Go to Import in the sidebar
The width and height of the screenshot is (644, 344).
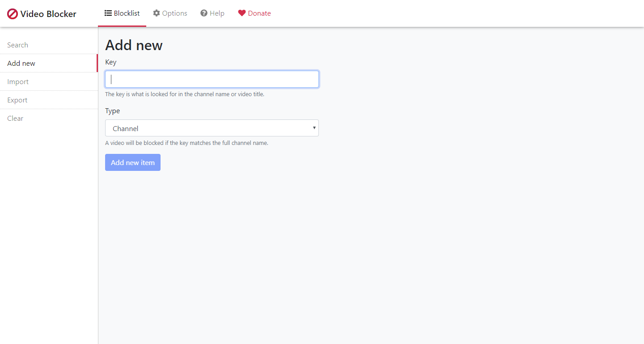[x=18, y=81]
